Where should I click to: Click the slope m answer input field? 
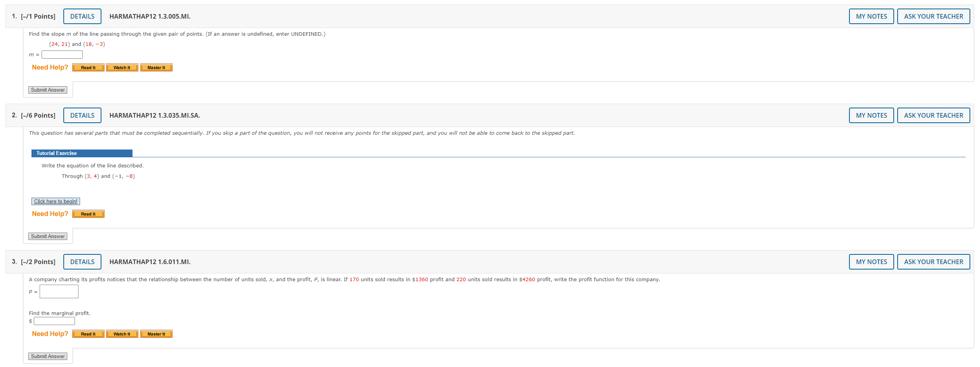click(62, 55)
